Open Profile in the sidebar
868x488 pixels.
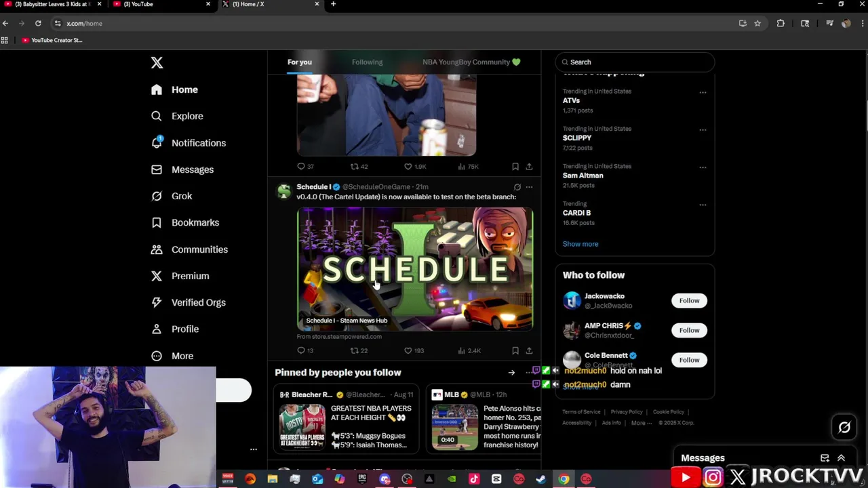[x=175, y=329]
